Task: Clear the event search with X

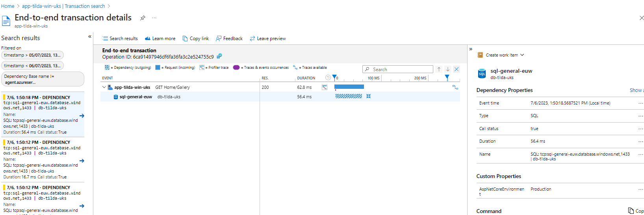Action: pos(457,69)
